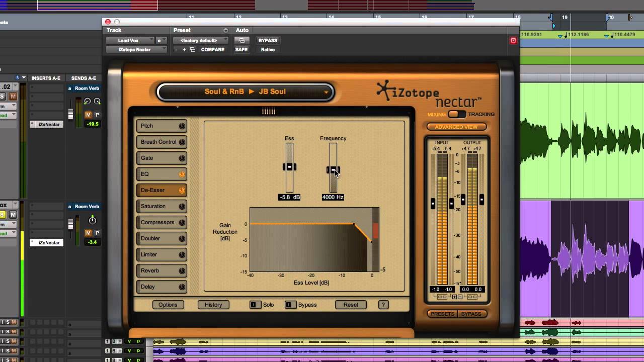Open the insert position 'e' dropdown
This screenshot has width=644, height=362.
tap(161, 40)
